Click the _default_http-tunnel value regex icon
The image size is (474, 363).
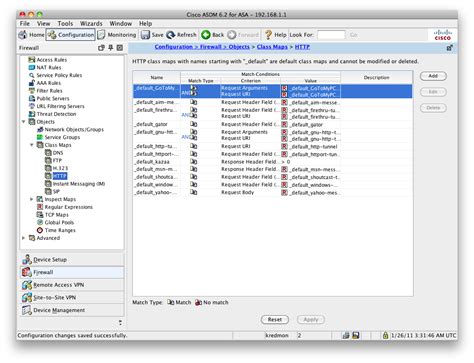pyautogui.click(x=284, y=146)
